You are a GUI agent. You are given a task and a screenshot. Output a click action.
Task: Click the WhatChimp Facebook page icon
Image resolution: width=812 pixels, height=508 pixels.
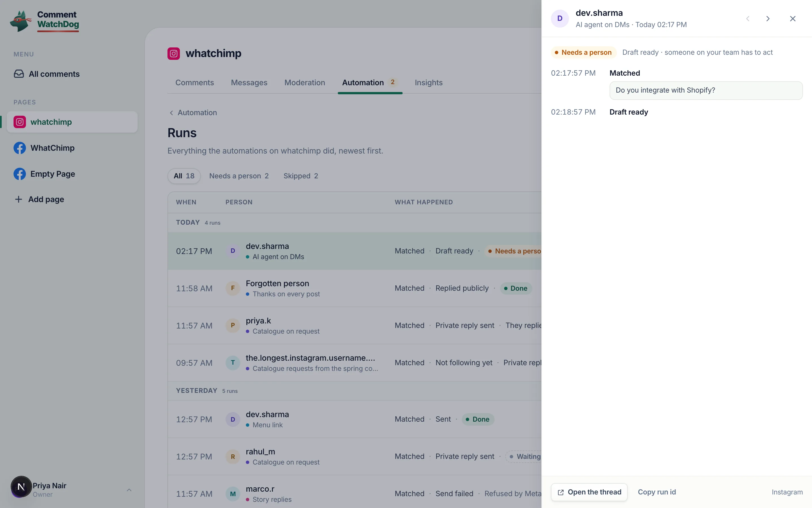[20, 148]
